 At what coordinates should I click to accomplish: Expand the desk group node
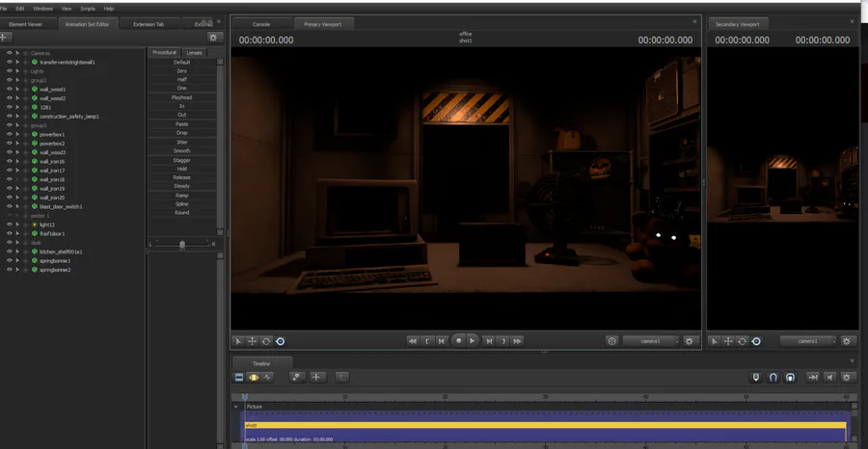(25, 243)
